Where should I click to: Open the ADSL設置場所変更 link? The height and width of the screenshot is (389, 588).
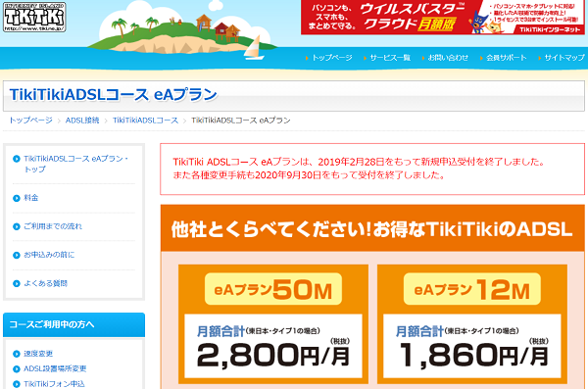pos(55,368)
